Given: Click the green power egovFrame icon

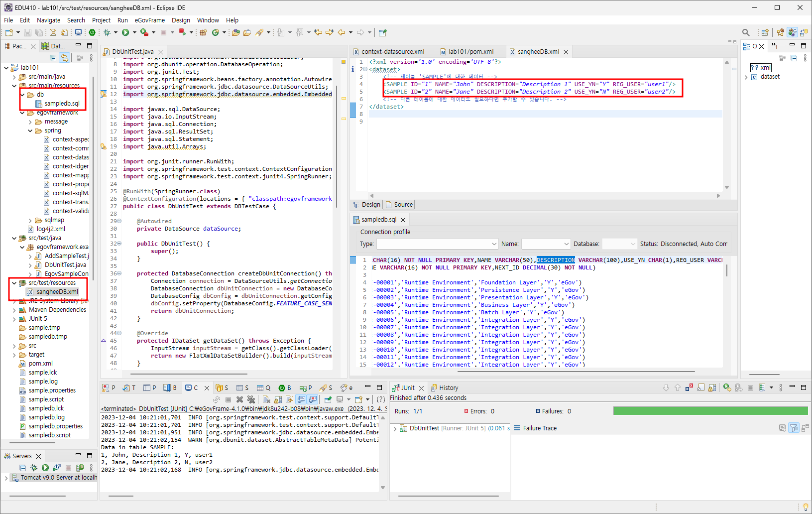Looking at the screenshot, I should tap(92, 32).
